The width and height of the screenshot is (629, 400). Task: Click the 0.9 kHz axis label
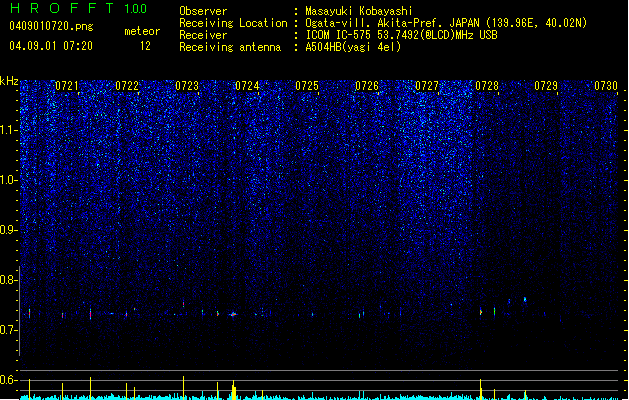click(x=9, y=230)
